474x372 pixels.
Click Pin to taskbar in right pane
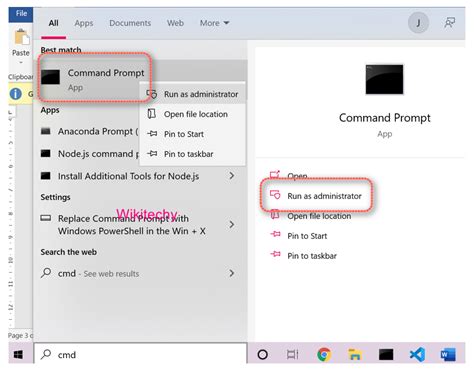point(312,256)
